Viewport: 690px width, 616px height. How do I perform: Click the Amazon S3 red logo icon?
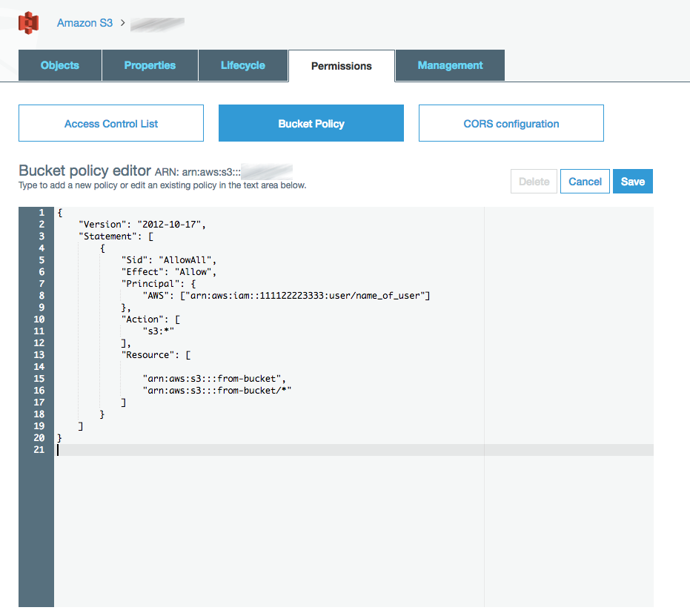29,22
